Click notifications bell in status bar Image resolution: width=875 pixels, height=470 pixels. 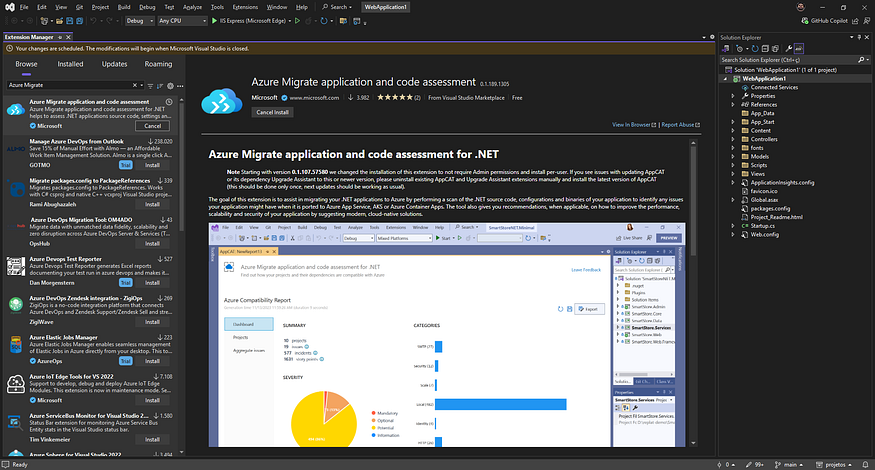click(x=866, y=464)
